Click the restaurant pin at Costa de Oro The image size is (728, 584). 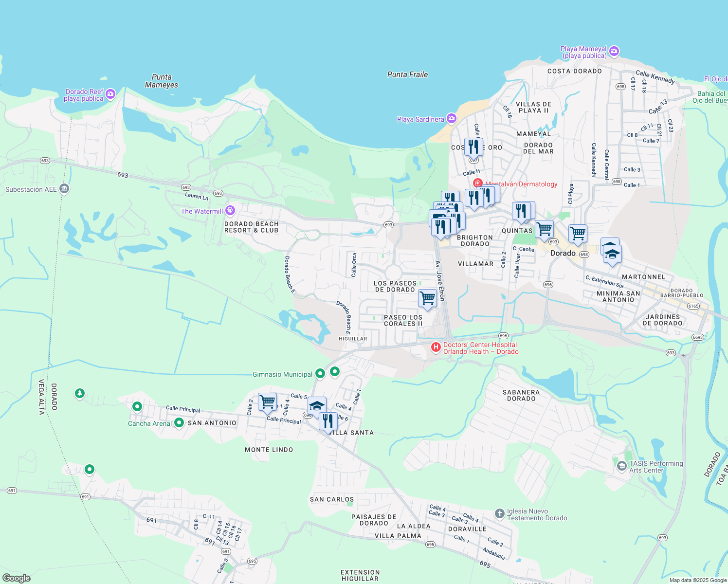tap(473, 147)
